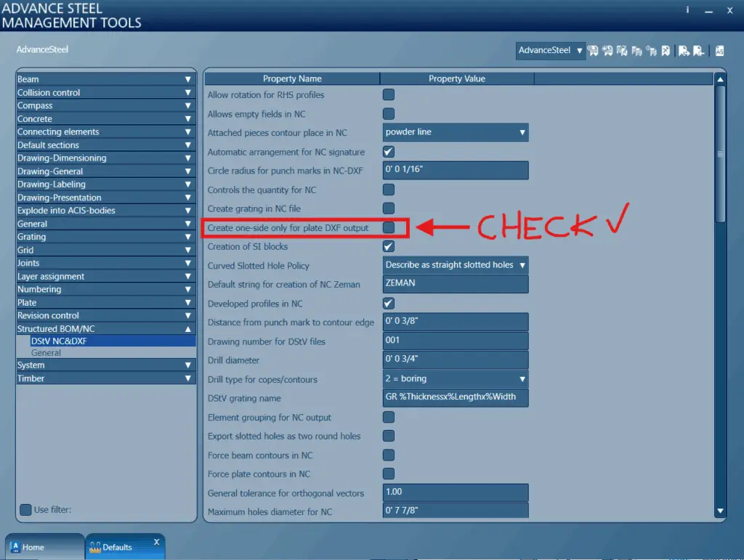Open the info "i" icon in title bar
This screenshot has width=744, height=560.
coord(687,9)
